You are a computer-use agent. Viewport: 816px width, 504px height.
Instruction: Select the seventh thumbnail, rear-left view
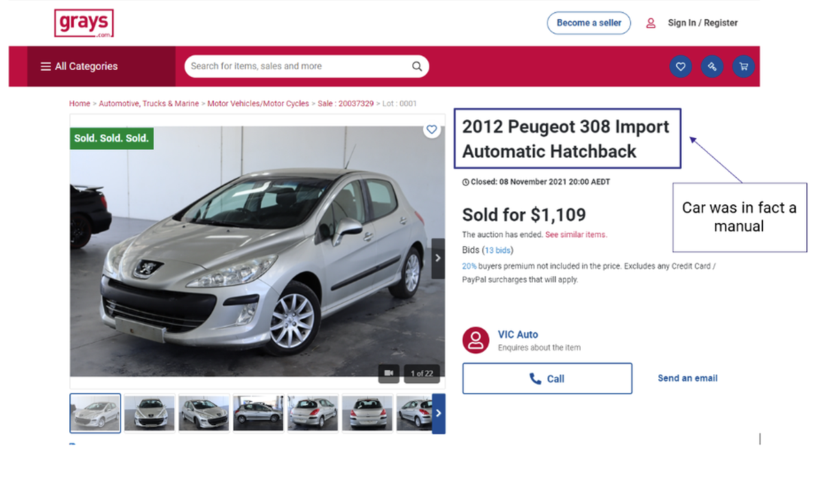coord(414,413)
